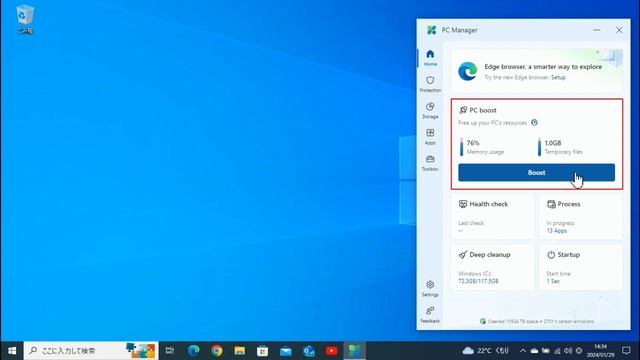The width and height of the screenshot is (640, 360).
Task: Minimize the PC Manager window
Action: click(596, 30)
